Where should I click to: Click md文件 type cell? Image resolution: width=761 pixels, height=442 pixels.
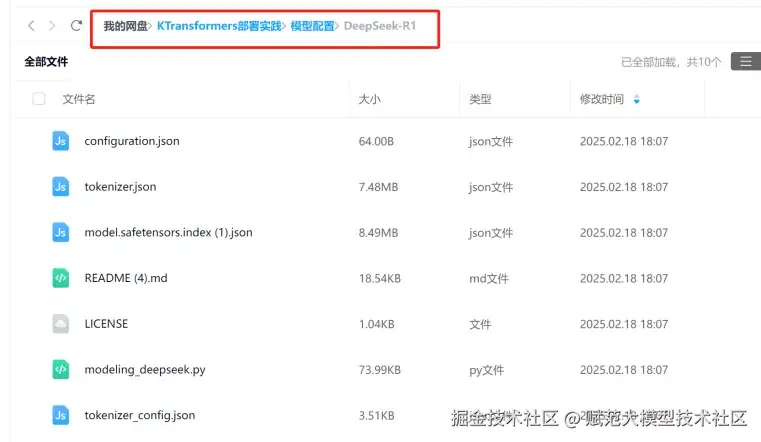[x=489, y=278]
